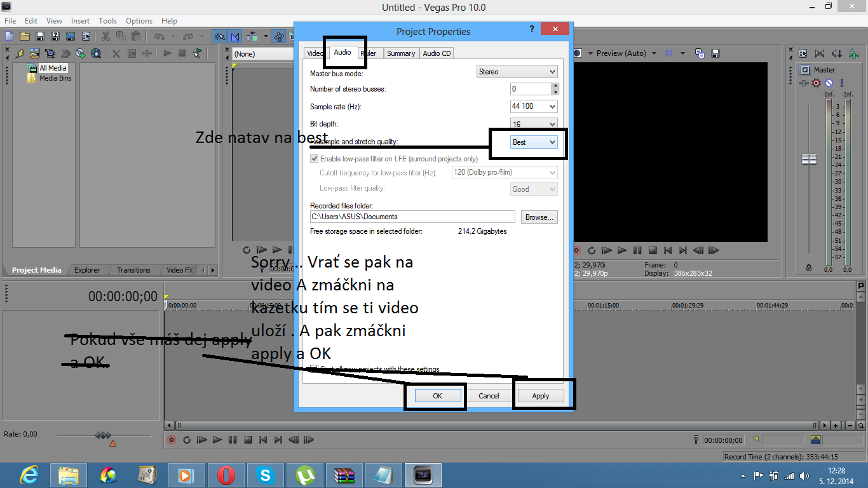The width and height of the screenshot is (868, 488).
Task: Select the Media Bins folder
Action: (x=55, y=78)
